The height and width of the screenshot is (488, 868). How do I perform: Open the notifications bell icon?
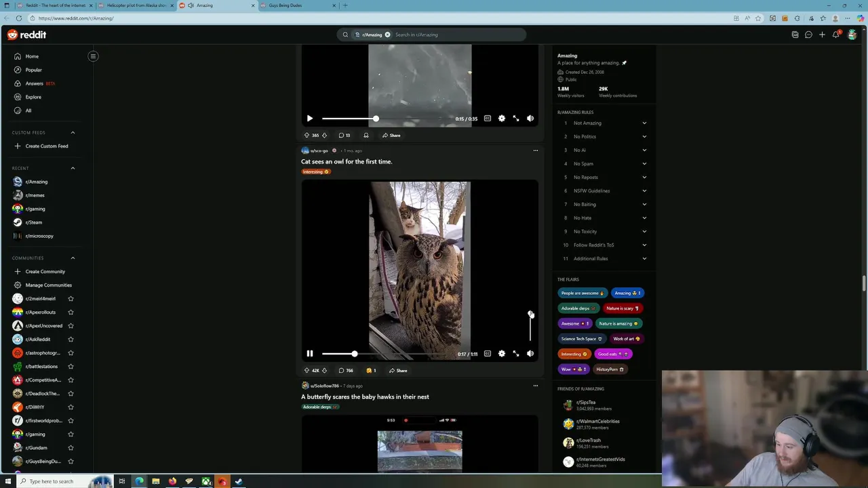(836, 35)
